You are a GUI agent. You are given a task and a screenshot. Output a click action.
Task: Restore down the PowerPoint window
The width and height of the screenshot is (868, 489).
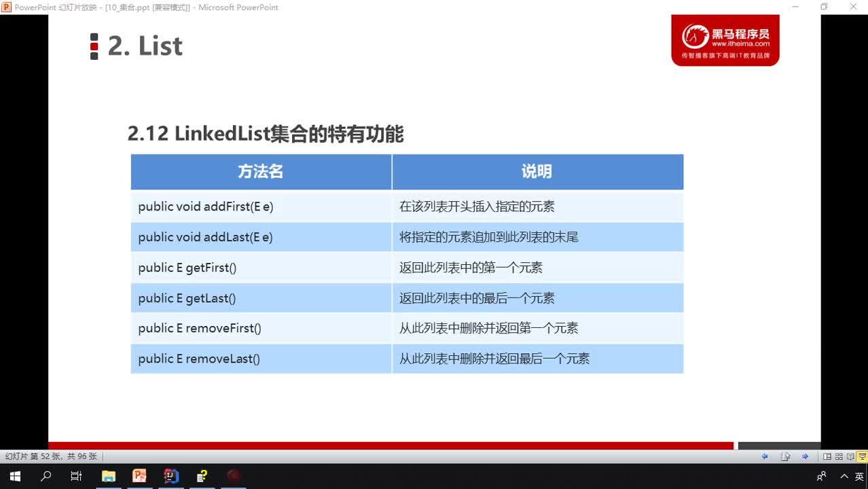coord(824,7)
